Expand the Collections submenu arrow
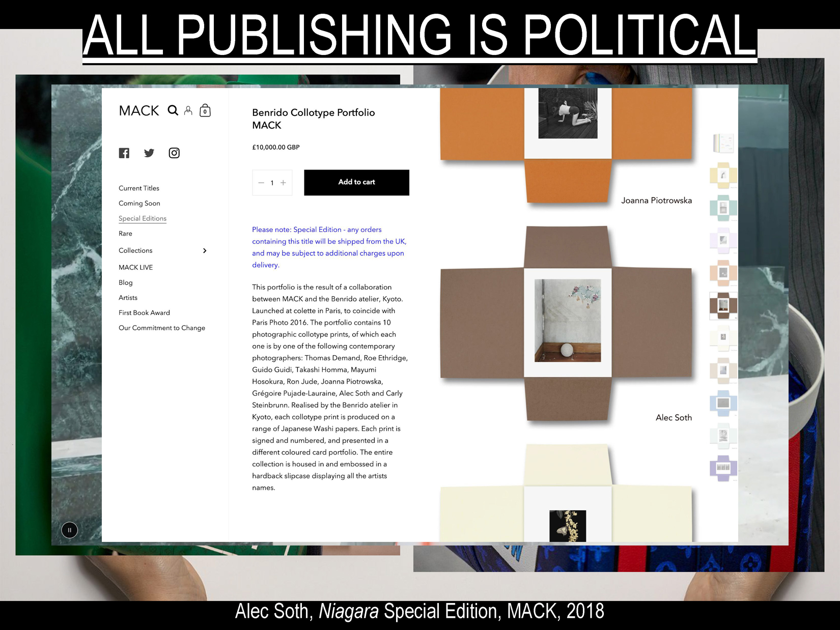Screen dimensions: 840x630 click(x=205, y=250)
